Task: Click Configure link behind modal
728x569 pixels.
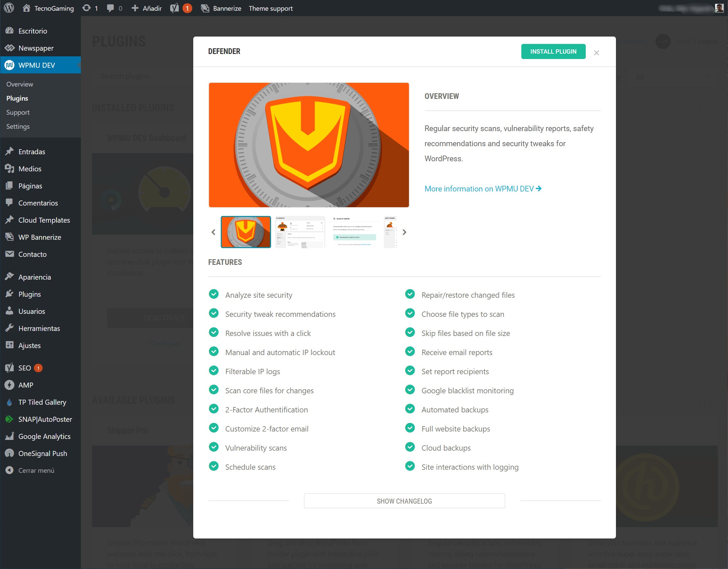Action: tap(164, 344)
